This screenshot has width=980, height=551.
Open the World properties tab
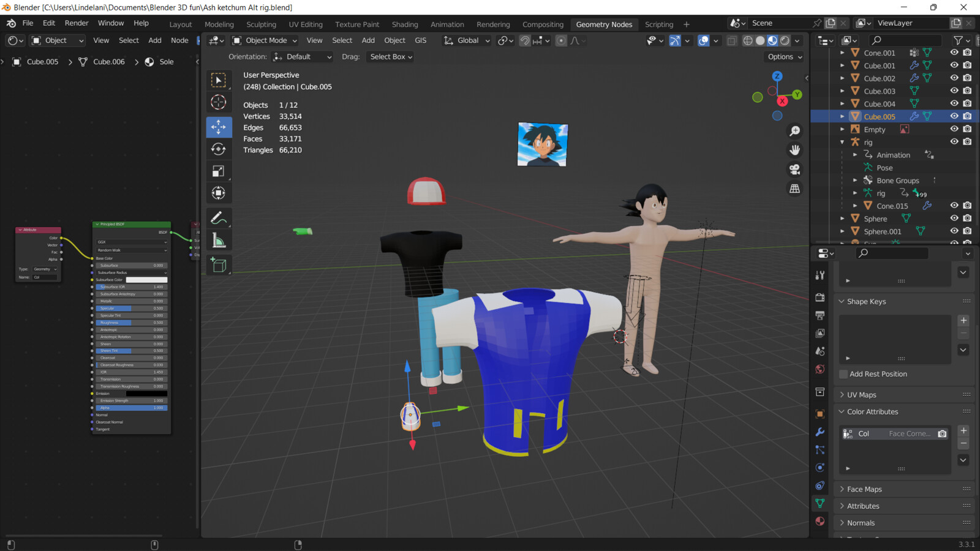(820, 369)
